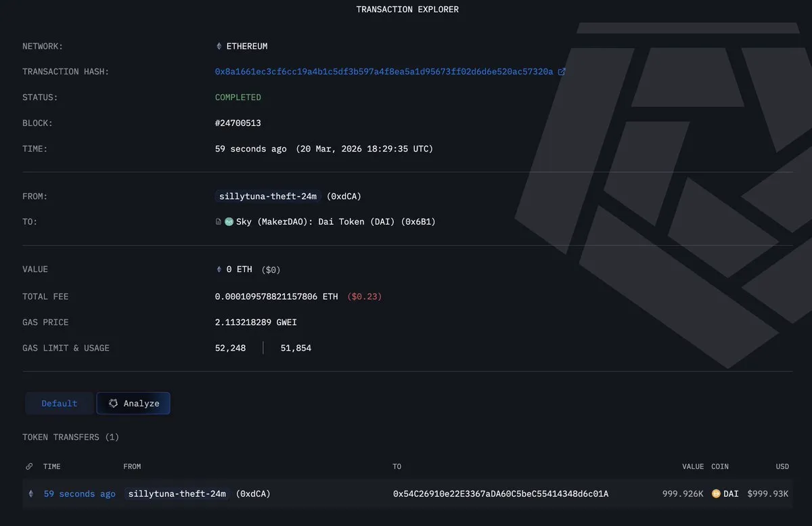Click the sillytuna-theft-24m label in FROM field
The height and width of the screenshot is (526, 812).
pos(268,196)
